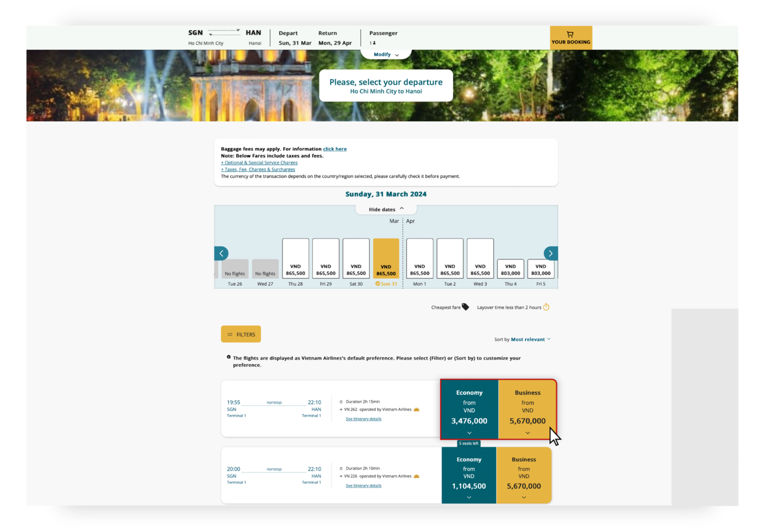Click the airplane icon next to VN 226
765x532 pixels.
[x=342, y=476]
